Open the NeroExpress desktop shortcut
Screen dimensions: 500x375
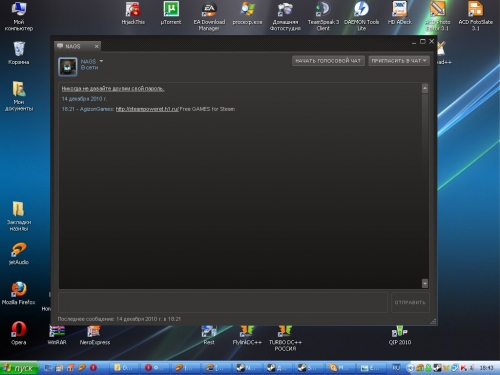click(x=95, y=335)
